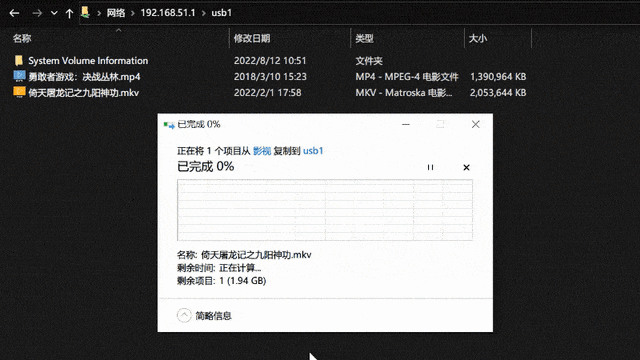Select 网络 breadcrumb in address bar

[x=116, y=13]
